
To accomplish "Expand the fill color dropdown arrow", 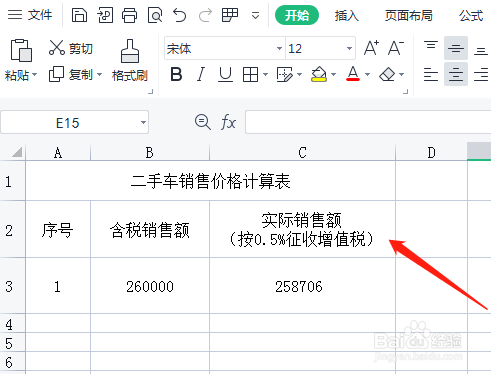I will (334, 74).
